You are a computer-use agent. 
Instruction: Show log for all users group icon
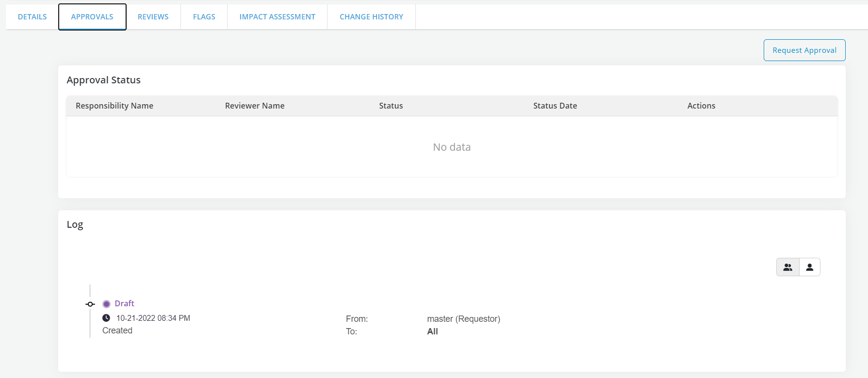(x=787, y=267)
